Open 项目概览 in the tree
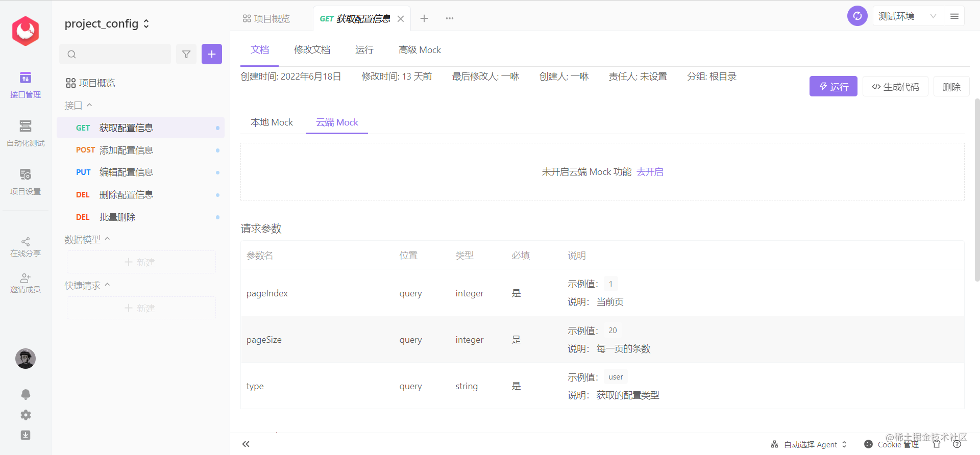The width and height of the screenshot is (980, 455). pyautogui.click(x=91, y=83)
